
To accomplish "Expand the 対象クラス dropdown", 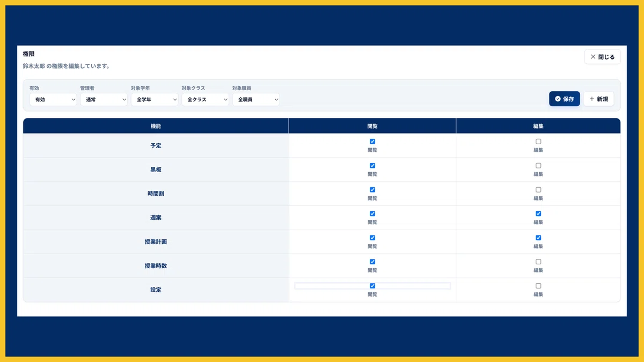I will click(x=205, y=100).
